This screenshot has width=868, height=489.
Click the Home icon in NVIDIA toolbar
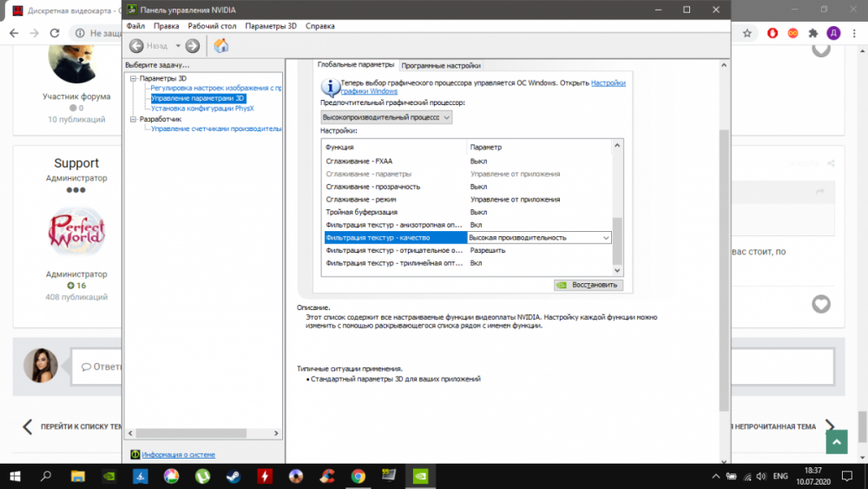click(221, 46)
